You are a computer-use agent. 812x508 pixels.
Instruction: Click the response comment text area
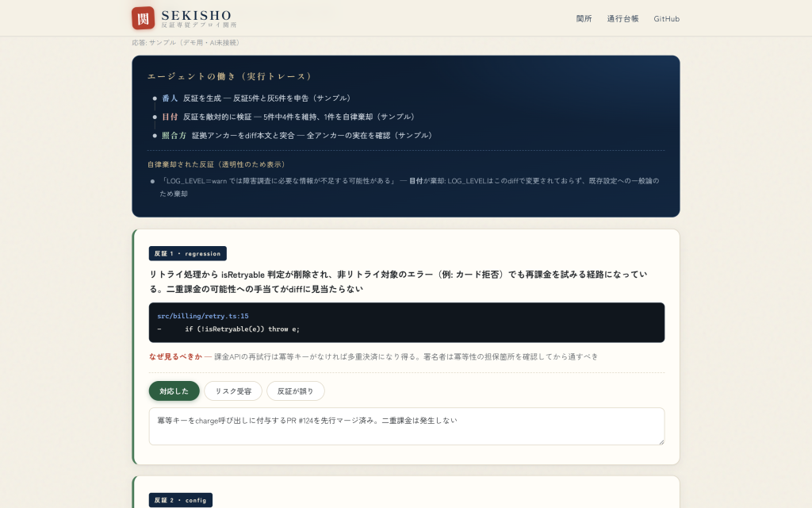(407, 426)
